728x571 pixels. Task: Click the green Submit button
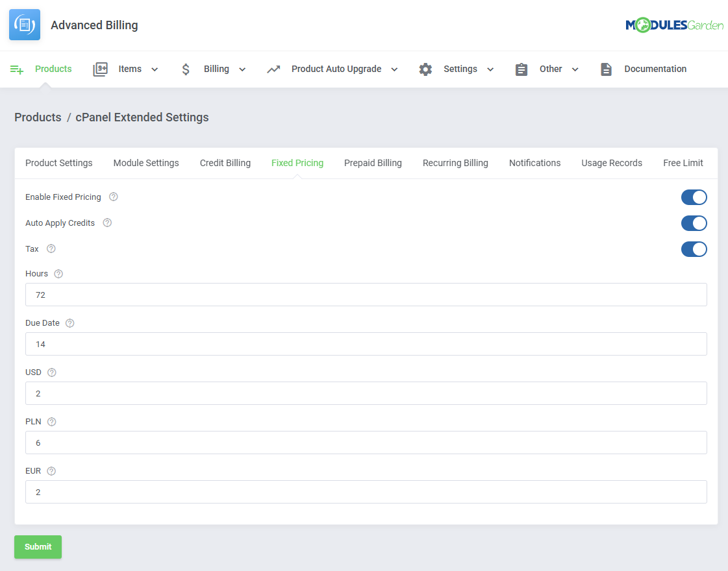pos(38,547)
